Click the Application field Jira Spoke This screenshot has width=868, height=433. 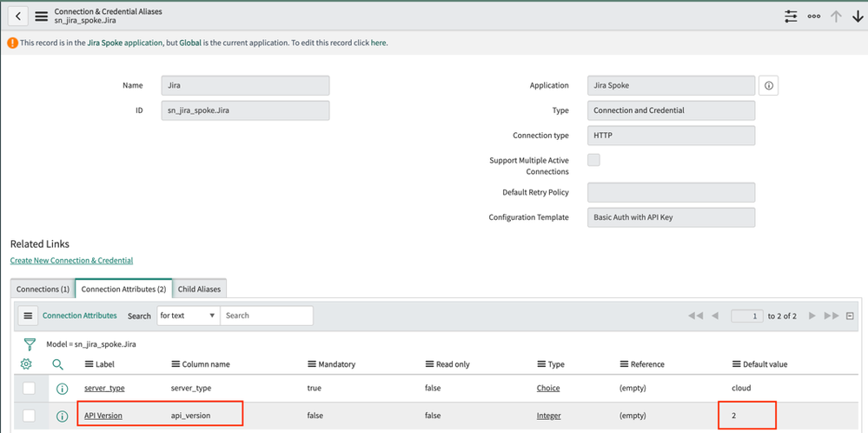tap(672, 86)
